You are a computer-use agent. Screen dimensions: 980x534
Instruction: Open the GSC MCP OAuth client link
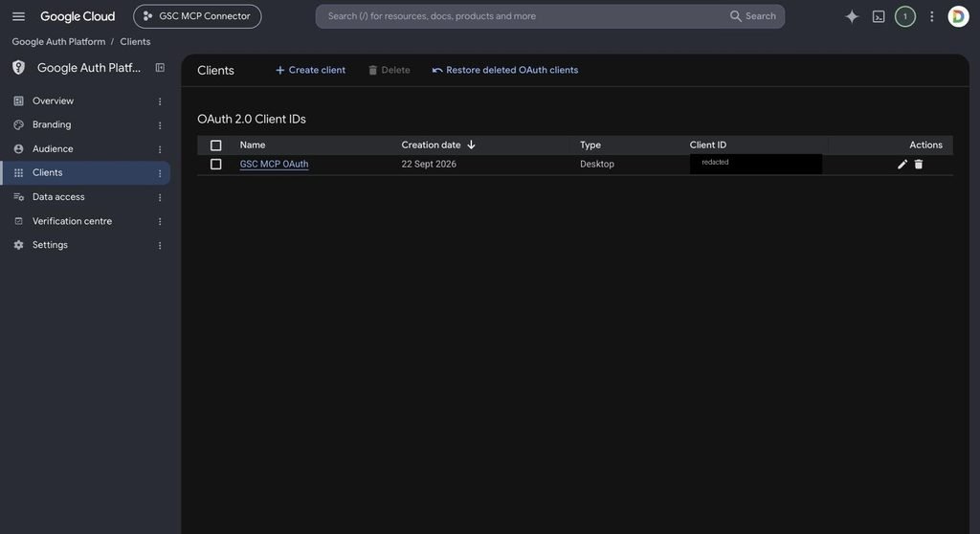(x=274, y=164)
